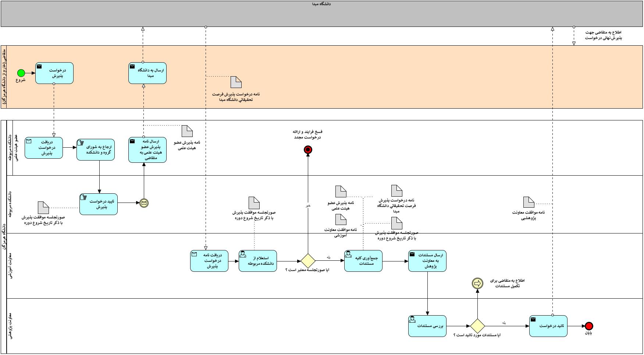Click the arrow link event 'اطلاع به متقاضی برای تکمیل مستندات'
644x355 pixels.
point(477,283)
